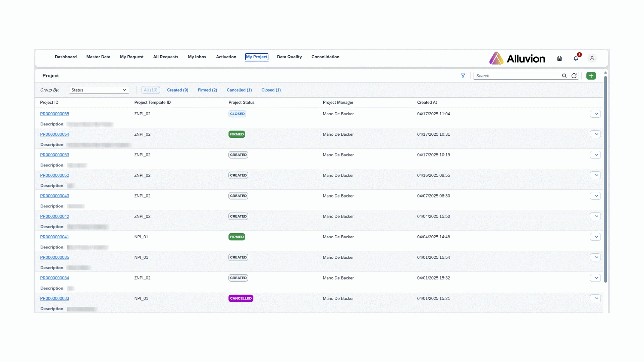Click CREATED badge for PR0000000053

(238, 155)
